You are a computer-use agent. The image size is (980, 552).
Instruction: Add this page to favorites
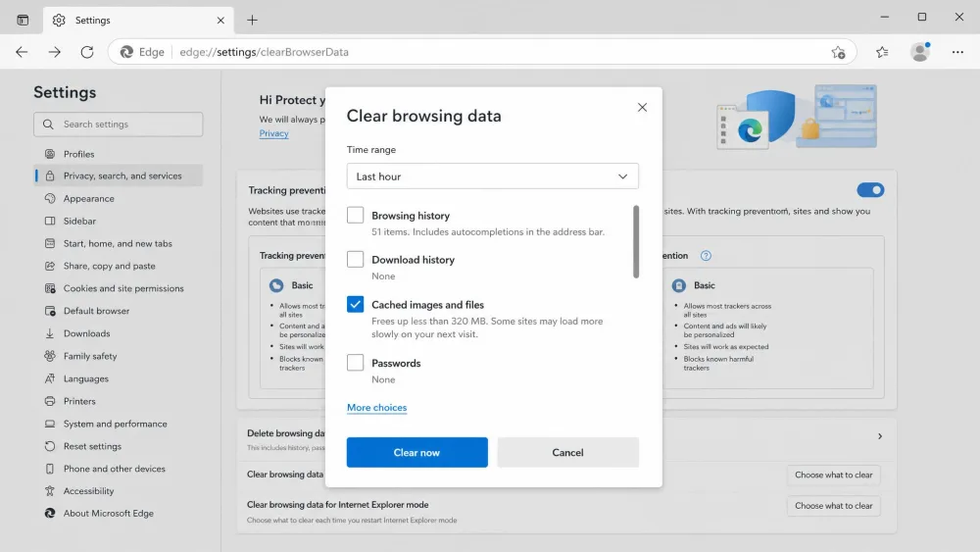point(838,53)
